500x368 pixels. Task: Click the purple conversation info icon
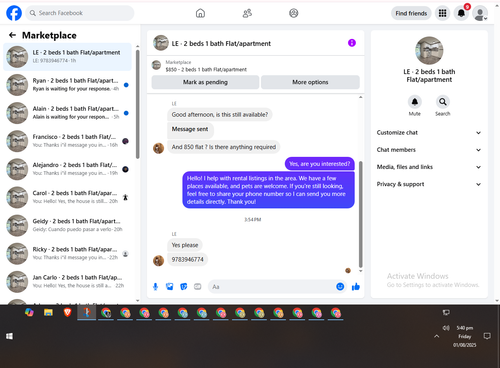click(352, 43)
